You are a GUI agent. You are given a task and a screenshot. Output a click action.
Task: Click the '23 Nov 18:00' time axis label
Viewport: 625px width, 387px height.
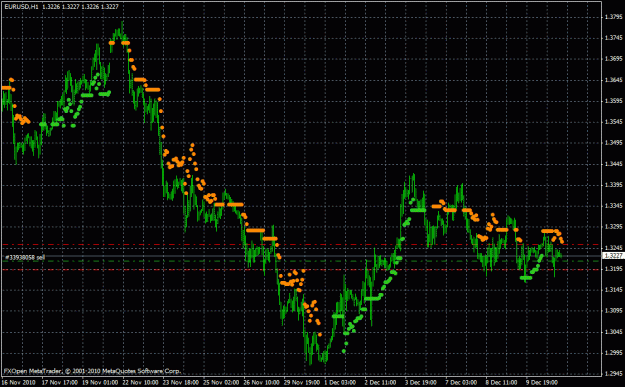(x=181, y=382)
